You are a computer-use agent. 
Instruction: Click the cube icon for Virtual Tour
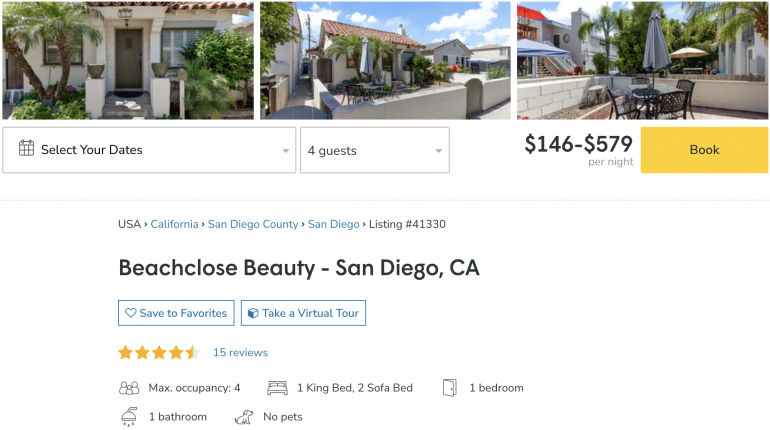[x=253, y=313]
